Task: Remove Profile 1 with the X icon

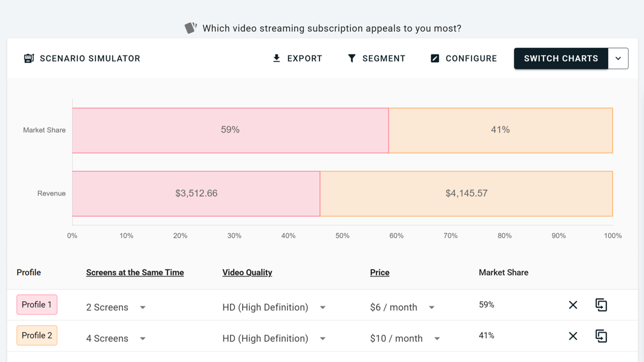Action: point(573,305)
